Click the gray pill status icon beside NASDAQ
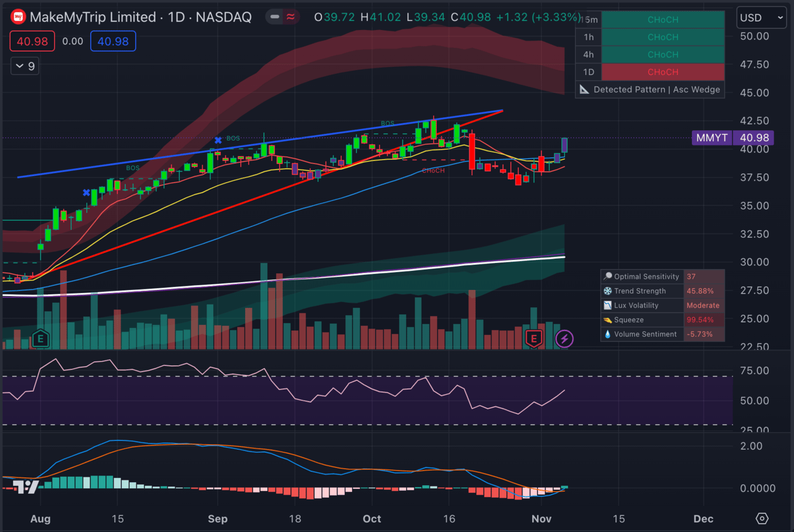The height and width of the screenshot is (532, 794). (275, 17)
